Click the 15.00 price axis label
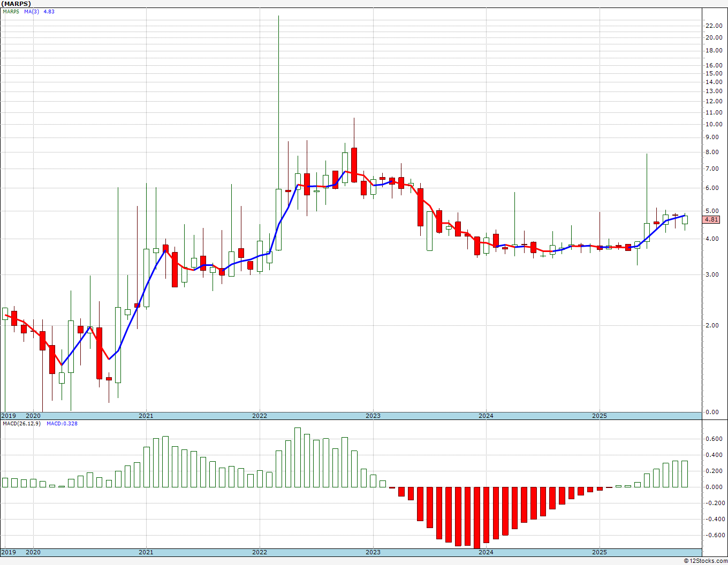Image resolution: width=728 pixels, height=565 pixels. click(x=714, y=73)
